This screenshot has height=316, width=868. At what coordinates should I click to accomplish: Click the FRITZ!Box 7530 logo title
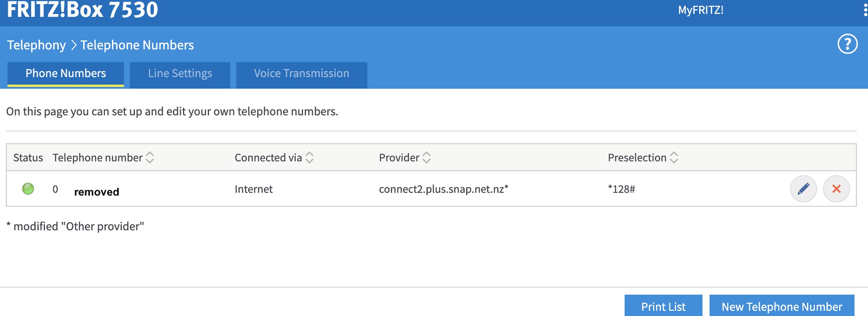[x=82, y=9]
